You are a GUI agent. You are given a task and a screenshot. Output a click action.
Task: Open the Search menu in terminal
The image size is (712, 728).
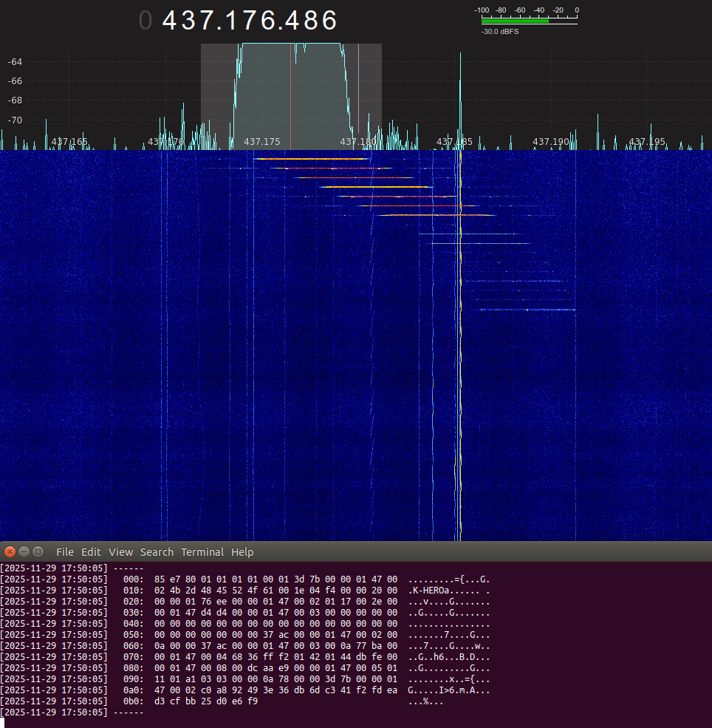[157, 552]
